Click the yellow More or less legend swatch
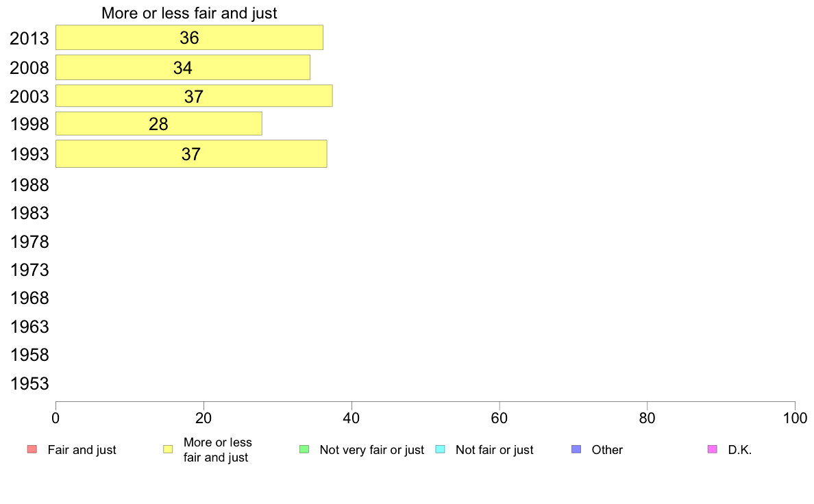The height and width of the screenshot is (504, 814). coord(168,449)
